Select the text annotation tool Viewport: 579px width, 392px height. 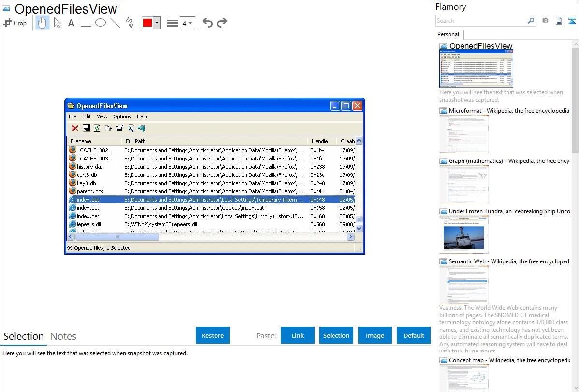point(71,23)
